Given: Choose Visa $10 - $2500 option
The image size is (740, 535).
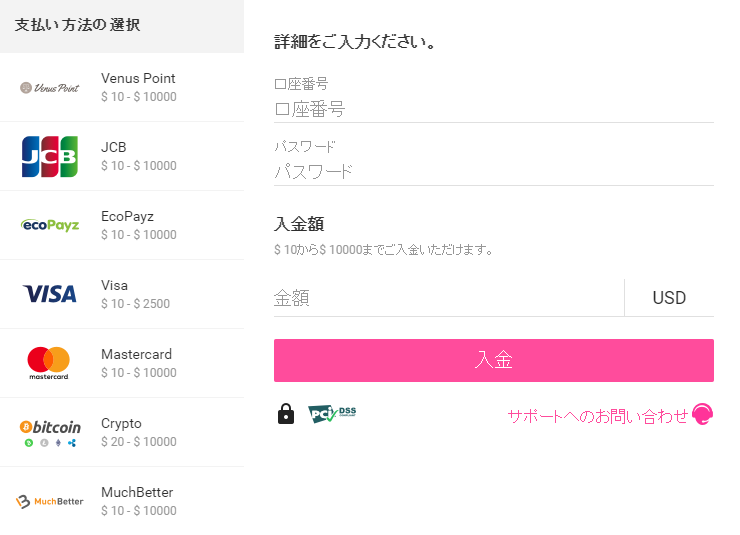Looking at the screenshot, I should (122, 294).
